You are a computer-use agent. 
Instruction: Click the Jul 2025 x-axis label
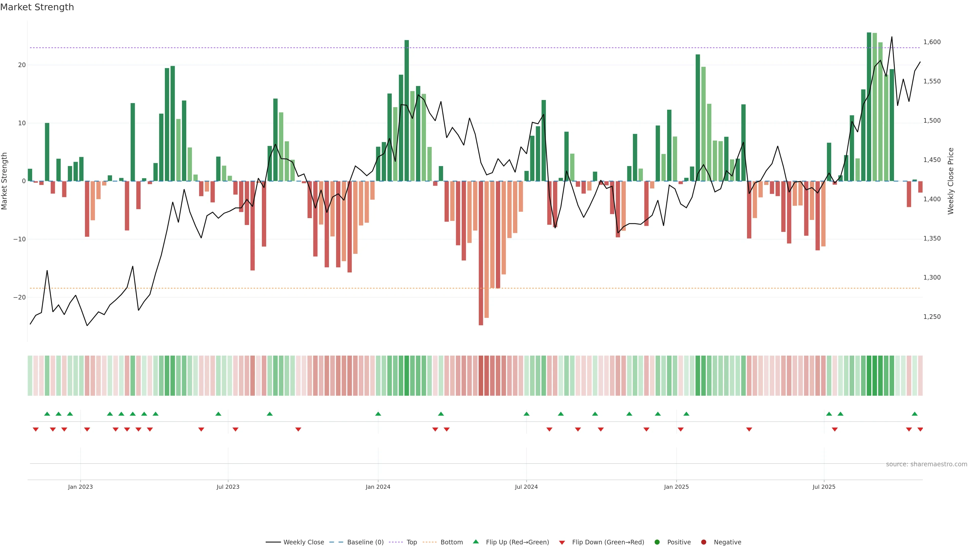point(824,487)
